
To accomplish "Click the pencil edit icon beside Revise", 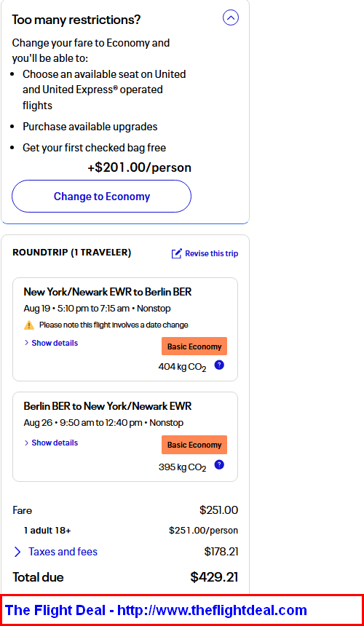I will [176, 253].
